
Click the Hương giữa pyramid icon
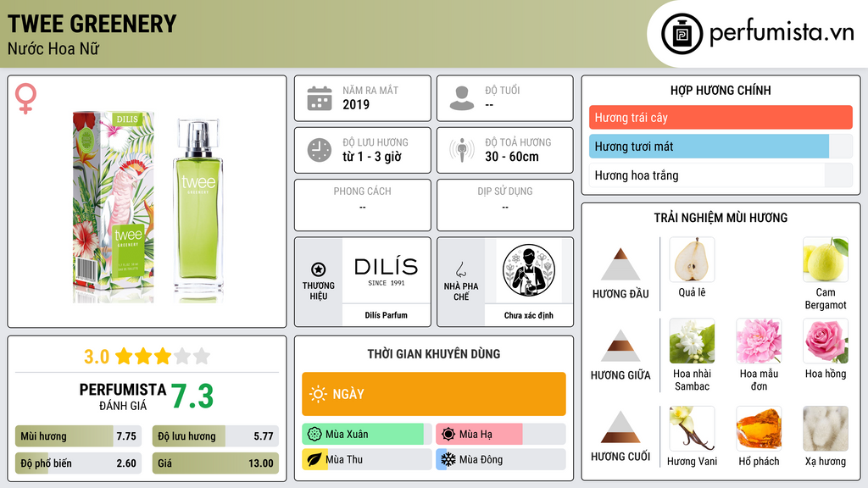click(x=620, y=346)
